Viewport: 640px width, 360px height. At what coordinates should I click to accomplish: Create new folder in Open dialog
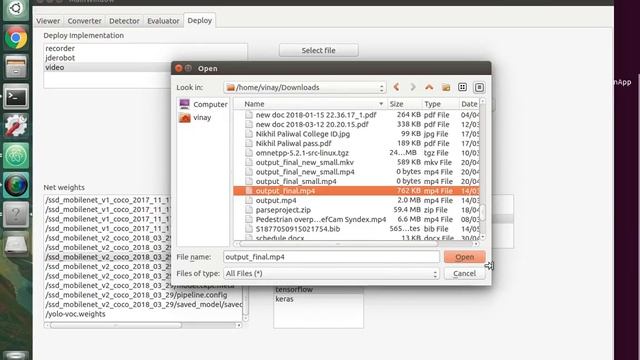click(446, 87)
